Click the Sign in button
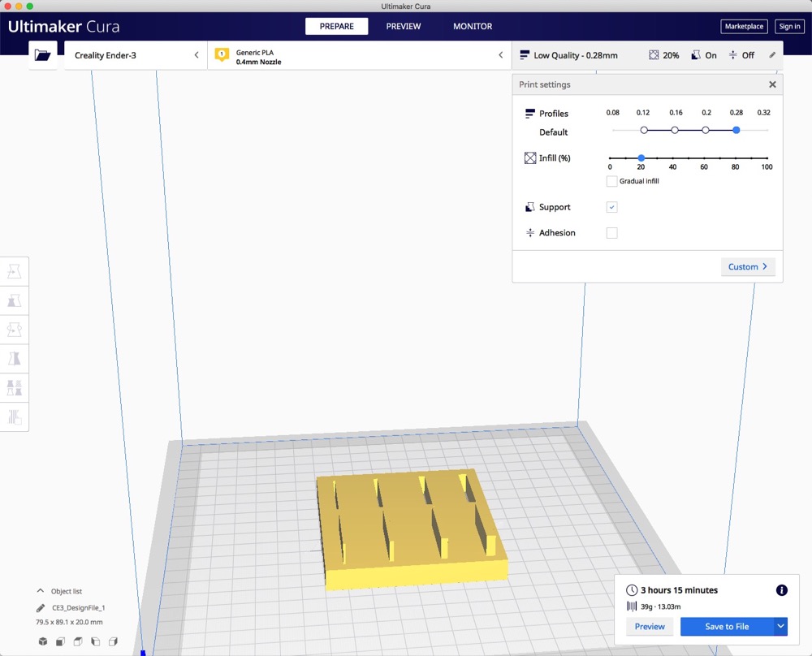Image resolution: width=812 pixels, height=656 pixels. tap(789, 27)
